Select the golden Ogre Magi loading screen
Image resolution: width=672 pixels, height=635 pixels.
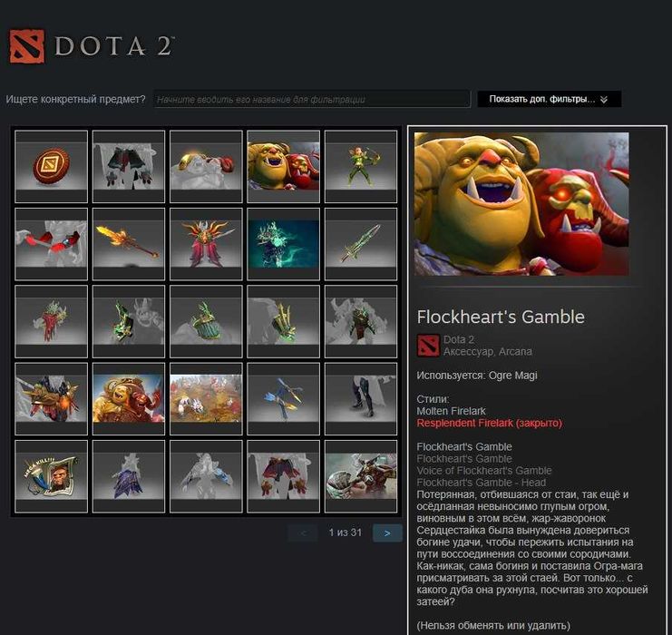129,399
